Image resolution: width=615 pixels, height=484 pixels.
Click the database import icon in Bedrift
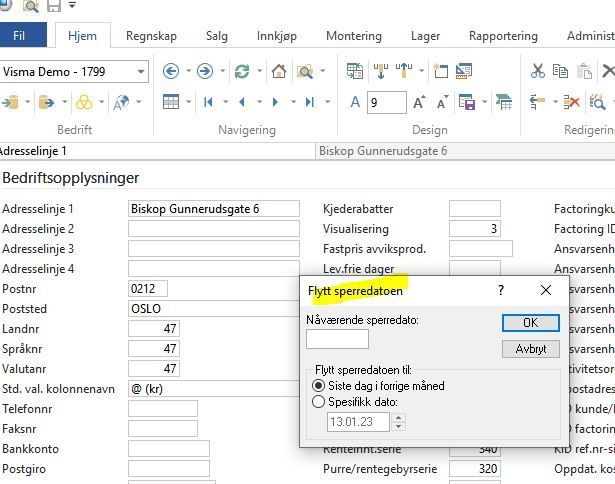tap(10, 102)
